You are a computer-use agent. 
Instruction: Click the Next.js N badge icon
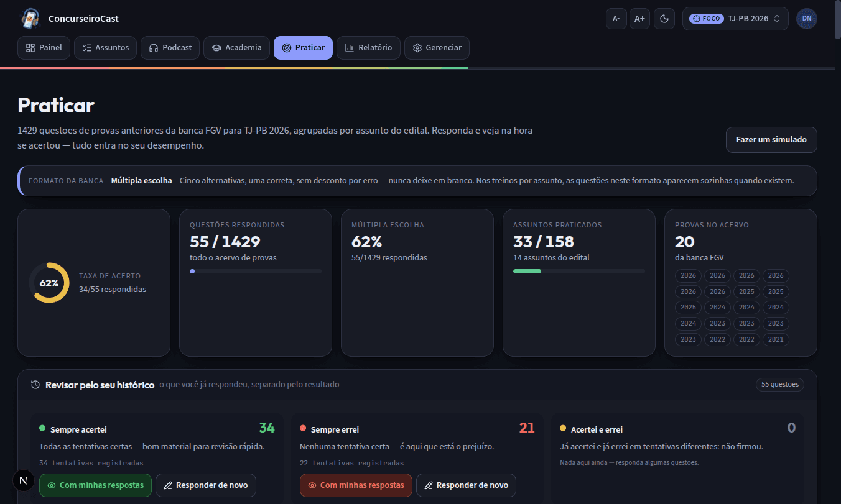pyautogui.click(x=24, y=480)
